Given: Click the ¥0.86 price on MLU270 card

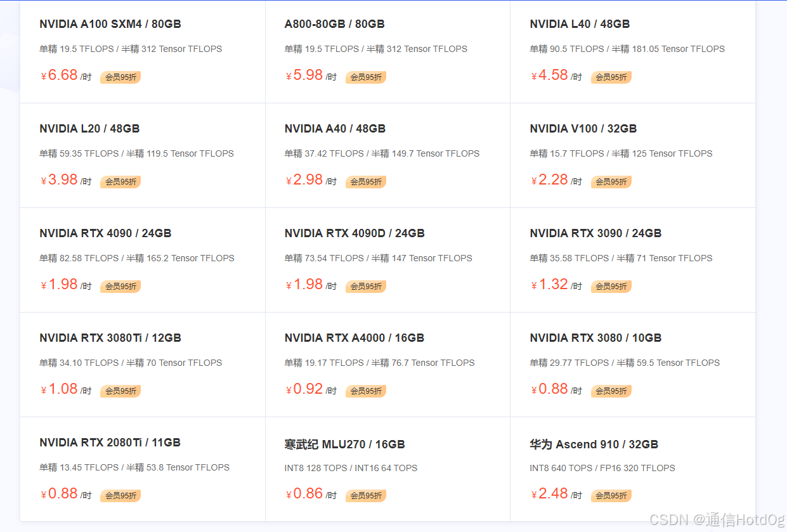Looking at the screenshot, I should click(304, 494).
